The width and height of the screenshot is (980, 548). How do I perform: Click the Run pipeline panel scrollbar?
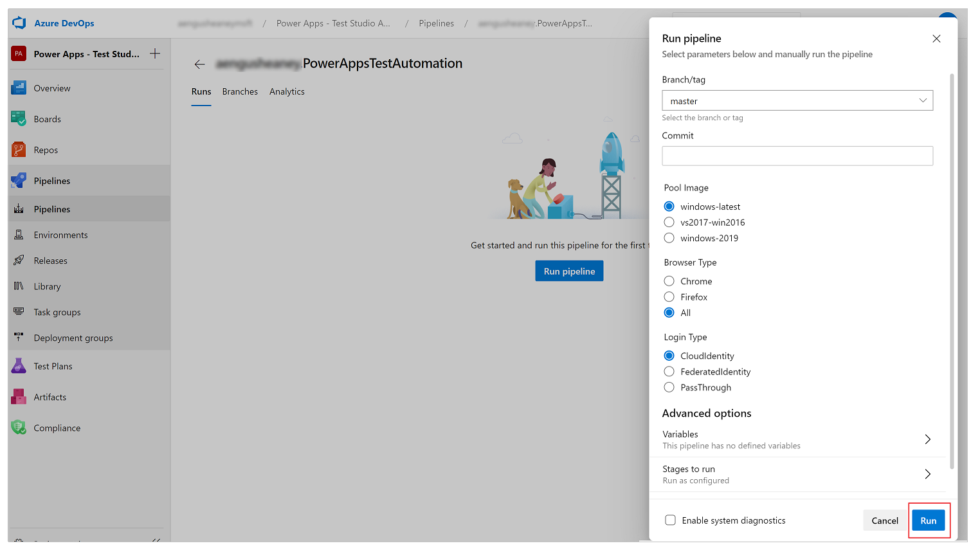point(952,270)
